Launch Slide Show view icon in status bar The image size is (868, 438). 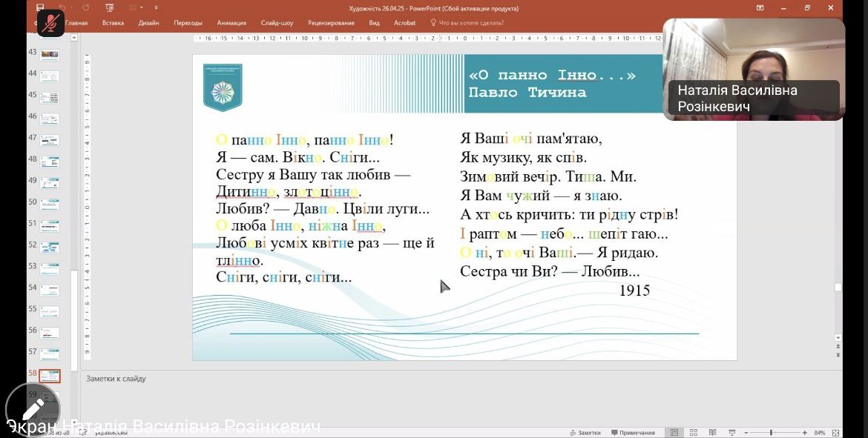coord(731,433)
